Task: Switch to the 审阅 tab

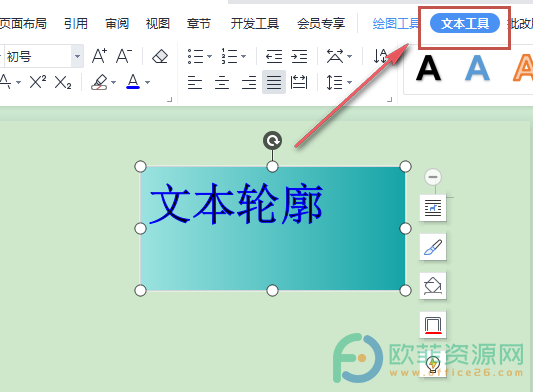Action: pos(117,23)
